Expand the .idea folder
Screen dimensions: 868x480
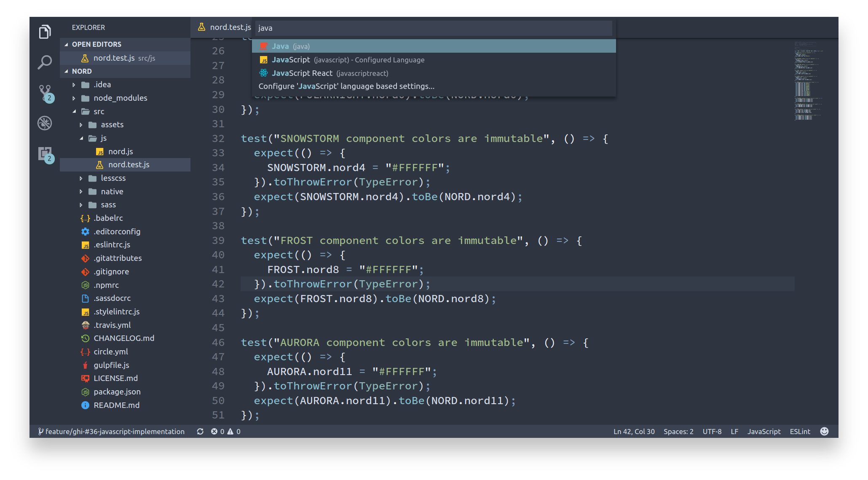pyautogui.click(x=74, y=85)
